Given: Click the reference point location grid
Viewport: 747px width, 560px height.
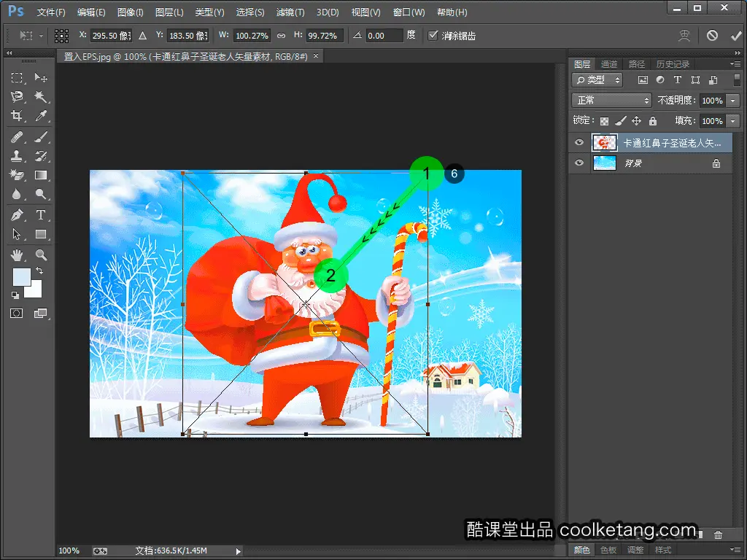Looking at the screenshot, I should pyautogui.click(x=61, y=36).
